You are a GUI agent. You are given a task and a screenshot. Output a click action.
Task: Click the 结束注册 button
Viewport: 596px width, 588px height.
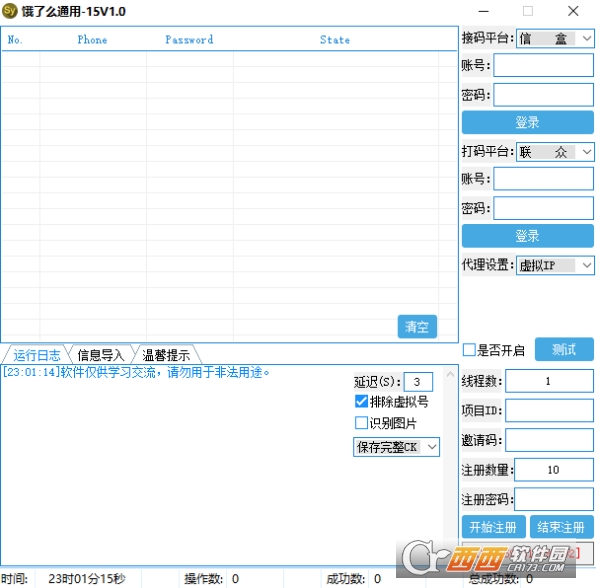(561, 527)
